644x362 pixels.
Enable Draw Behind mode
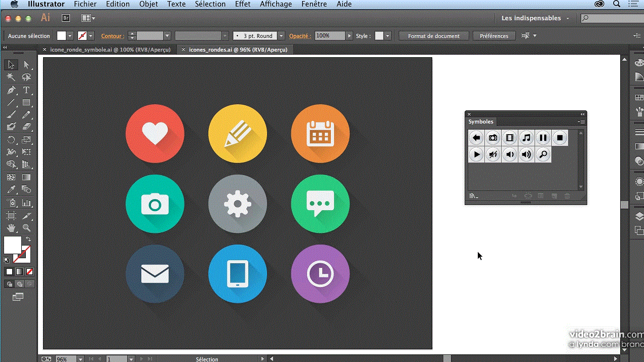[19, 284]
